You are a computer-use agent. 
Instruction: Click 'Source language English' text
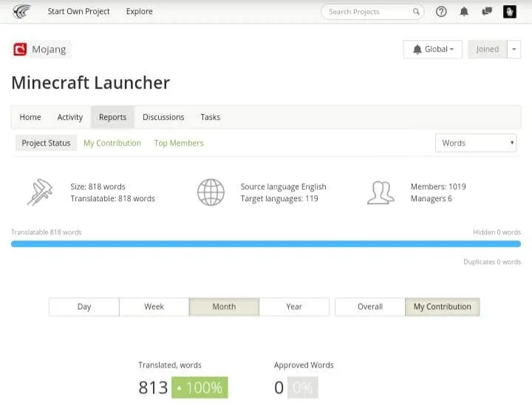click(283, 186)
